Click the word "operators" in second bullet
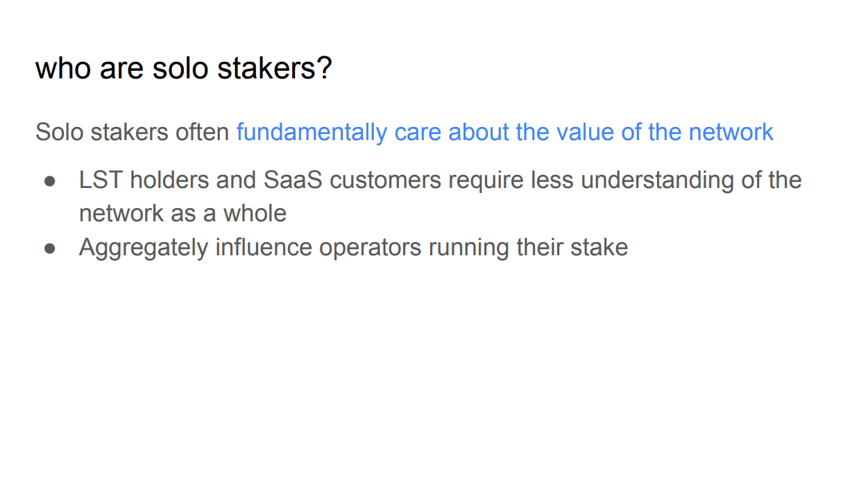868x487 pixels. tap(370, 248)
